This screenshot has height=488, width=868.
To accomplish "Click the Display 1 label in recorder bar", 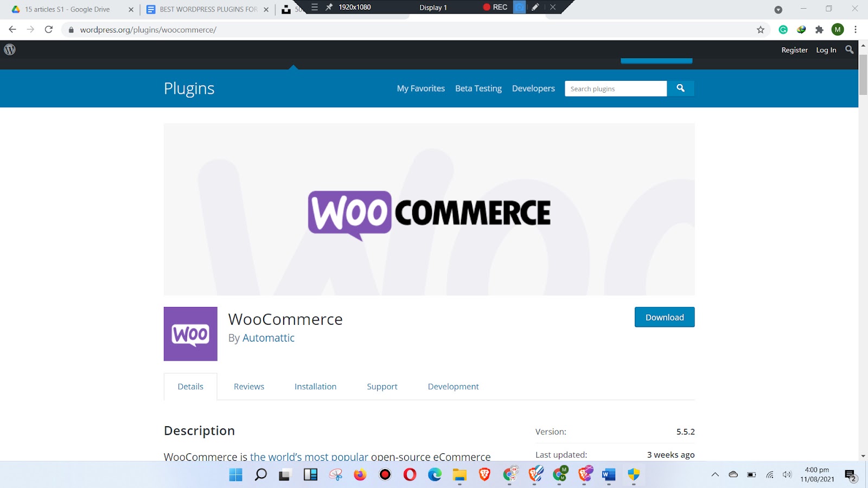I will [x=433, y=8].
